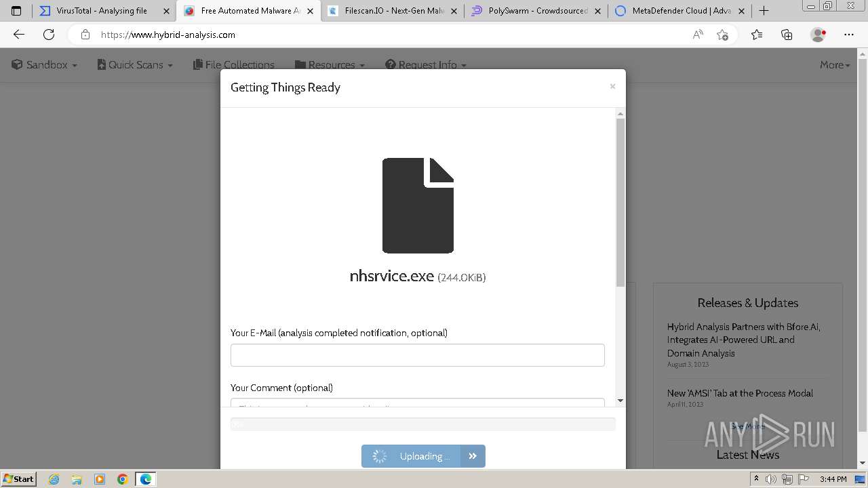Open Edge settings and more menu
This screenshot has width=868, height=488.
[849, 35]
